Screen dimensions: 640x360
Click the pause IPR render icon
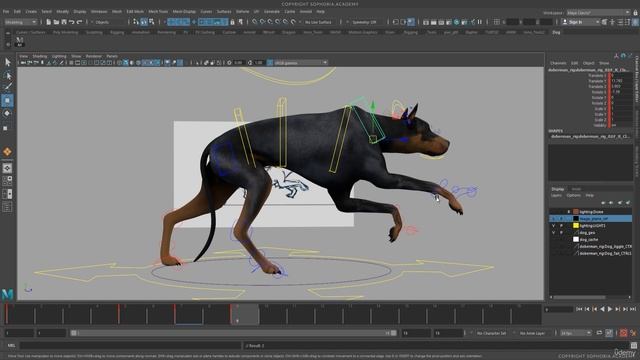pos(480,22)
